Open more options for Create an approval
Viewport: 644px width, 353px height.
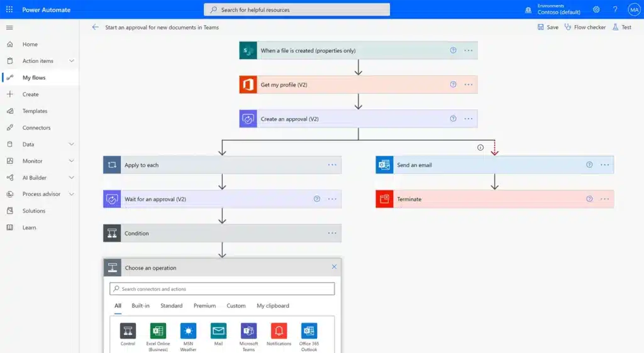coord(468,119)
